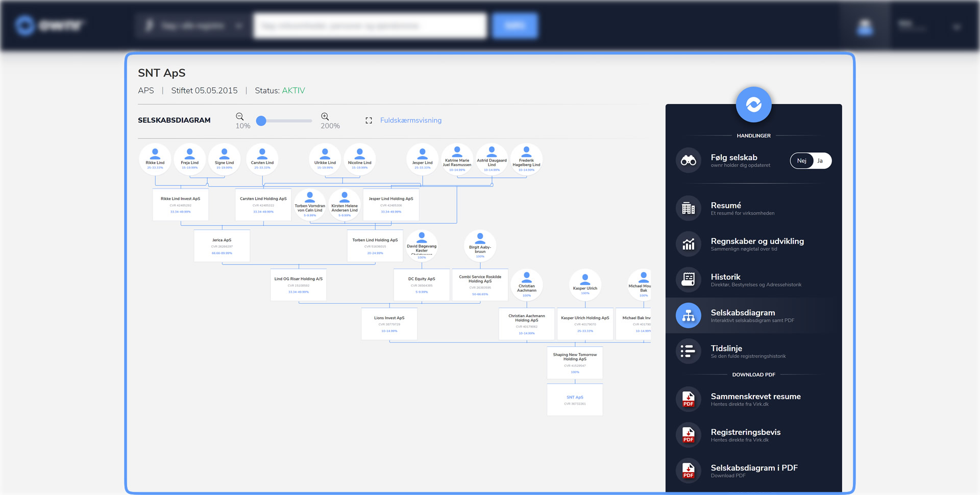The height and width of the screenshot is (495, 980).
Task: Select the Christian Aachmann person node
Action: point(527,285)
